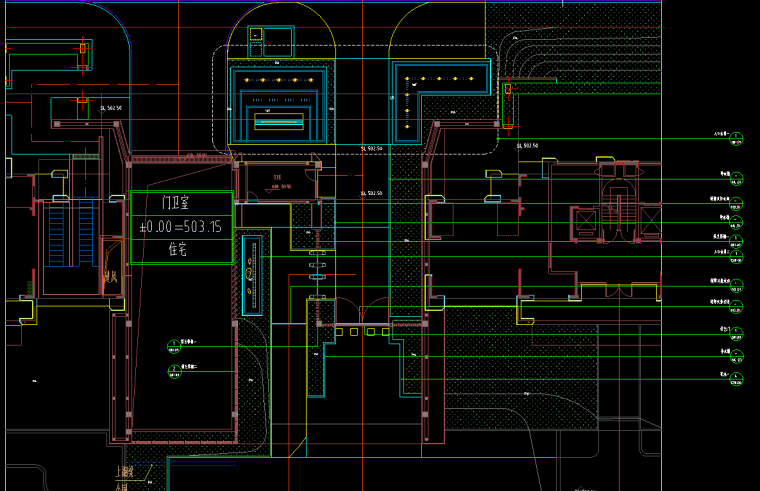
Task: Select the SL 502.50 label at upper left
Action: tap(110, 107)
